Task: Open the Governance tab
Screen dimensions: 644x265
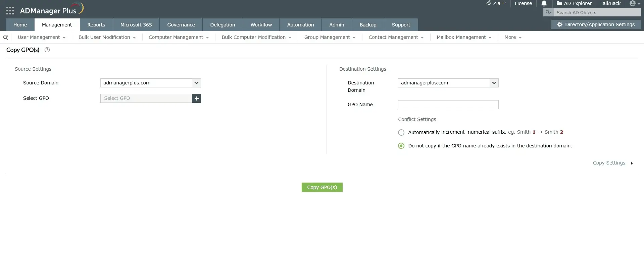Action: pyautogui.click(x=181, y=25)
